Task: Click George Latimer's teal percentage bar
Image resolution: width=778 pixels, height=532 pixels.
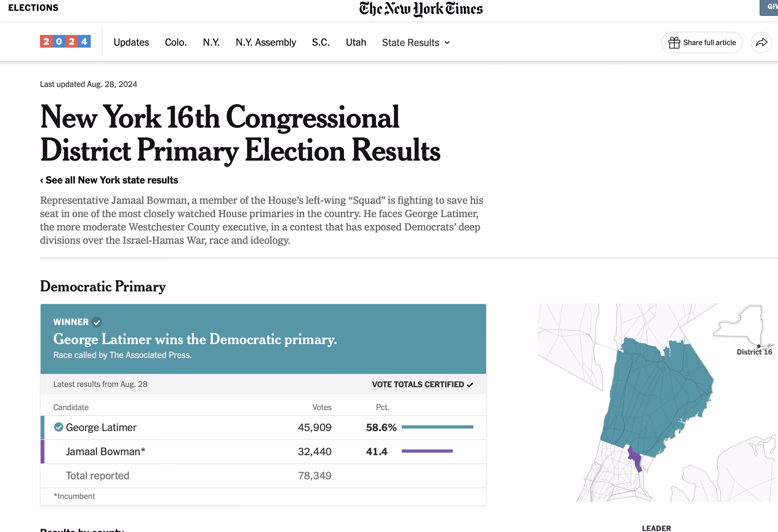Action: tap(437, 427)
